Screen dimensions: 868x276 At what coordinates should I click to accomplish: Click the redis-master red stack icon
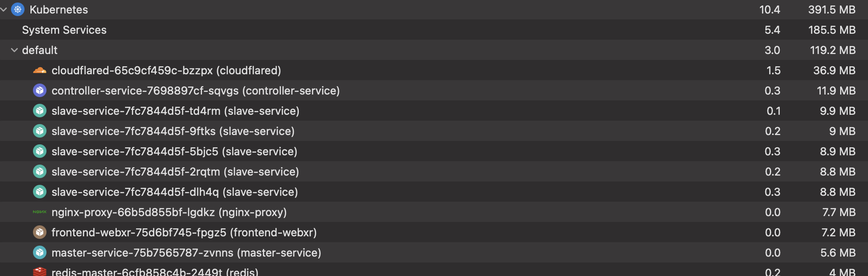click(x=40, y=271)
